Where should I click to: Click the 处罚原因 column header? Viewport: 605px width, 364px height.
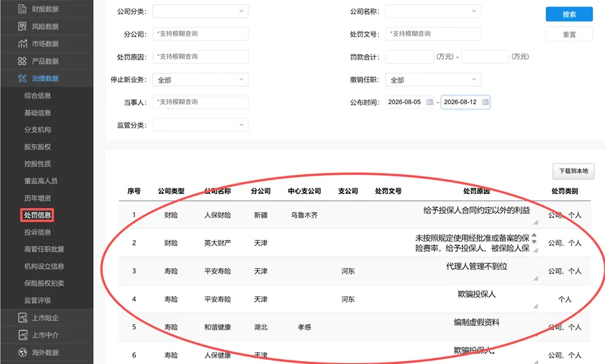pyautogui.click(x=476, y=191)
